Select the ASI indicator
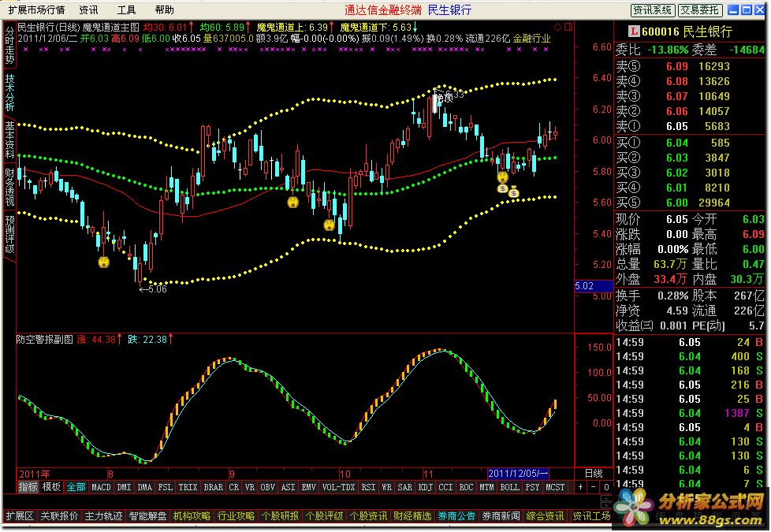The width and height of the screenshot is (771, 532). 289,487
